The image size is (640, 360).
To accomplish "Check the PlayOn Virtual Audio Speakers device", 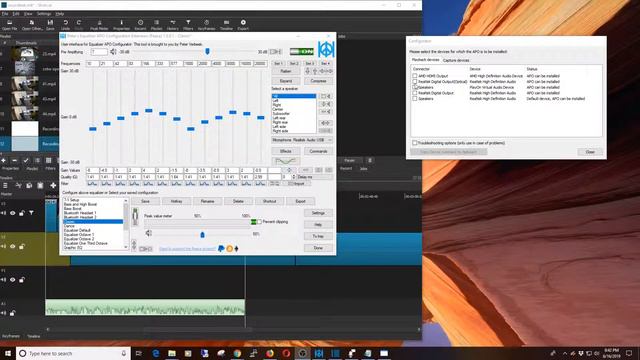I will click(415, 87).
